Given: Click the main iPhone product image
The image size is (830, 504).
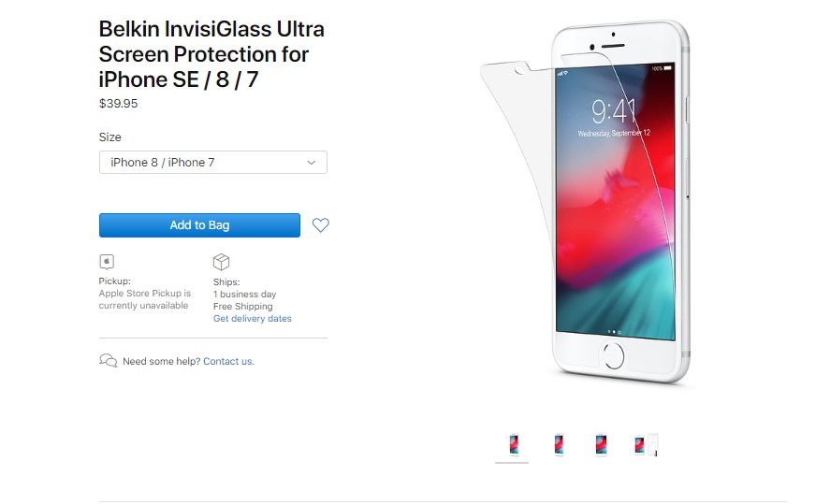Looking at the screenshot, I should click(x=586, y=202).
